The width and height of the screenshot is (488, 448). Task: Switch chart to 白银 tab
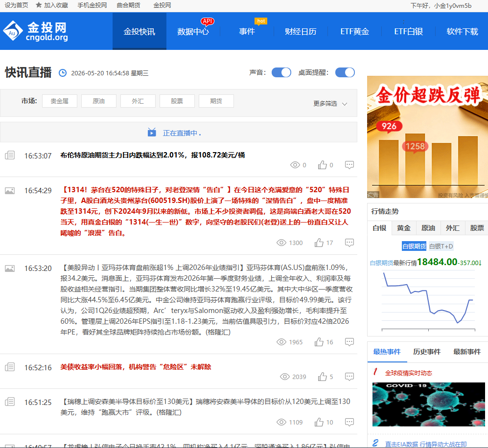[x=379, y=228]
